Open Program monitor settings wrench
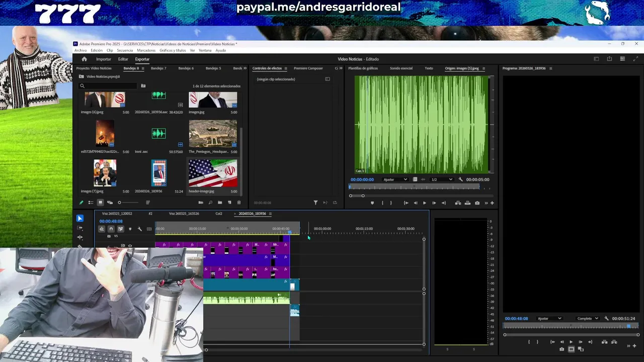644x362 pixels. [606, 318]
